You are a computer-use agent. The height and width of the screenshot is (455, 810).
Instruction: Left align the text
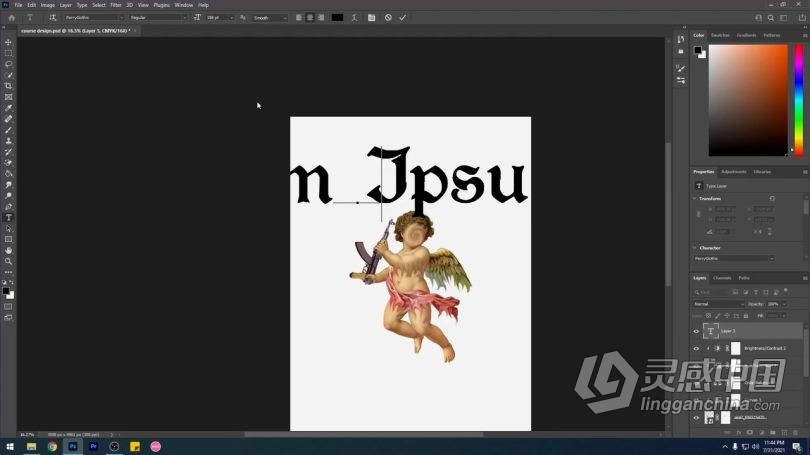tap(299, 18)
